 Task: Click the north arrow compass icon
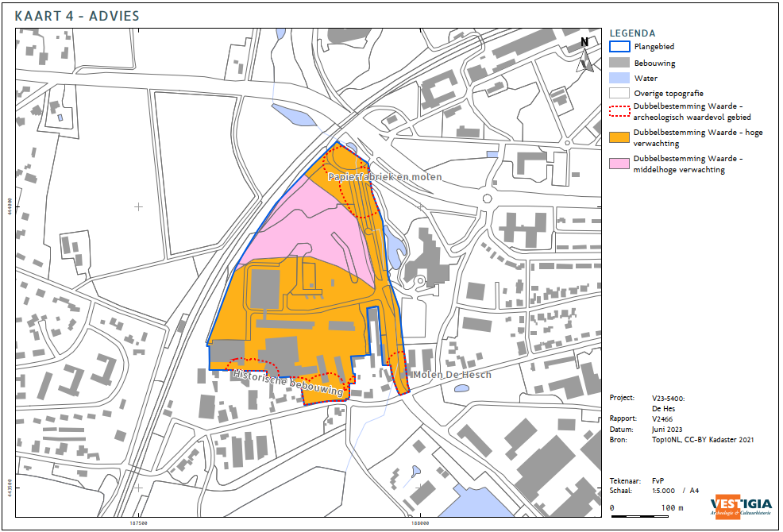(585, 56)
